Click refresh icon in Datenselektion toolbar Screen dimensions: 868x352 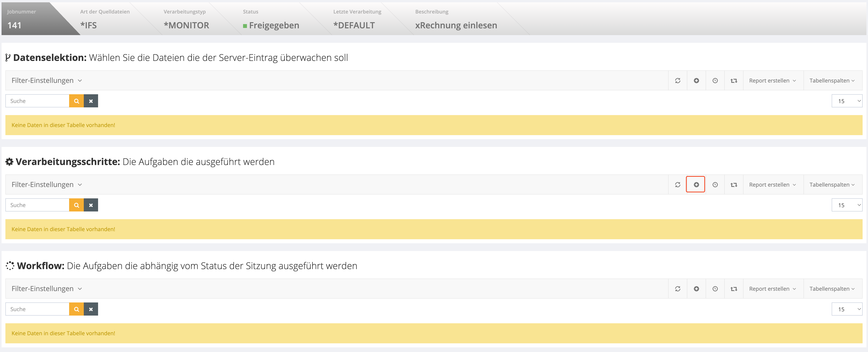[677, 80]
